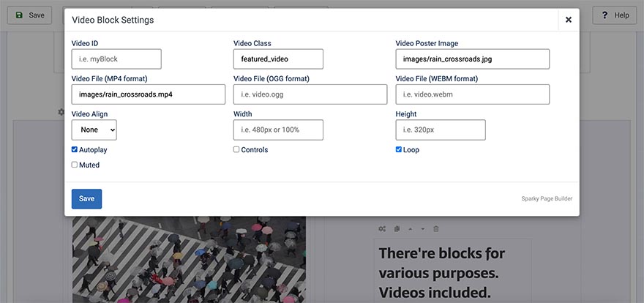Move the text block down
This screenshot has height=303, width=644.
tap(423, 228)
